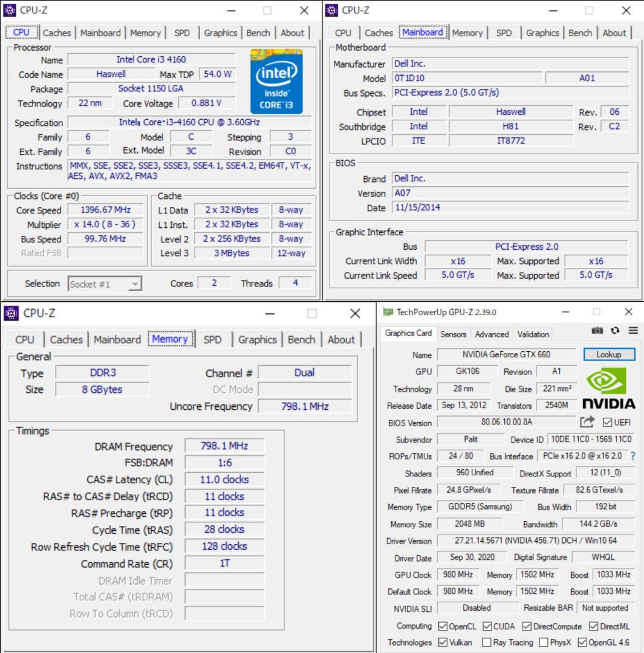Screen dimensions: 644x653
Task: Toggle the DirectML checkbox
Action: click(x=594, y=626)
